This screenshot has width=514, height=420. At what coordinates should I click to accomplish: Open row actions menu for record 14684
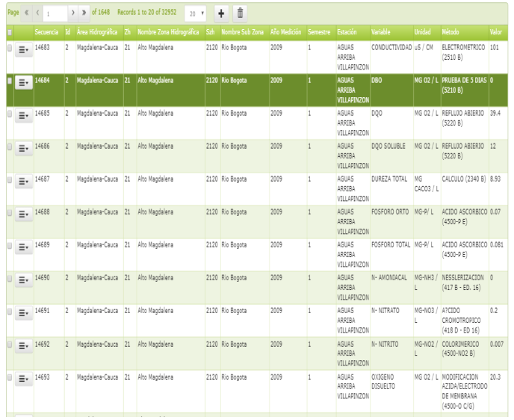[x=24, y=83]
